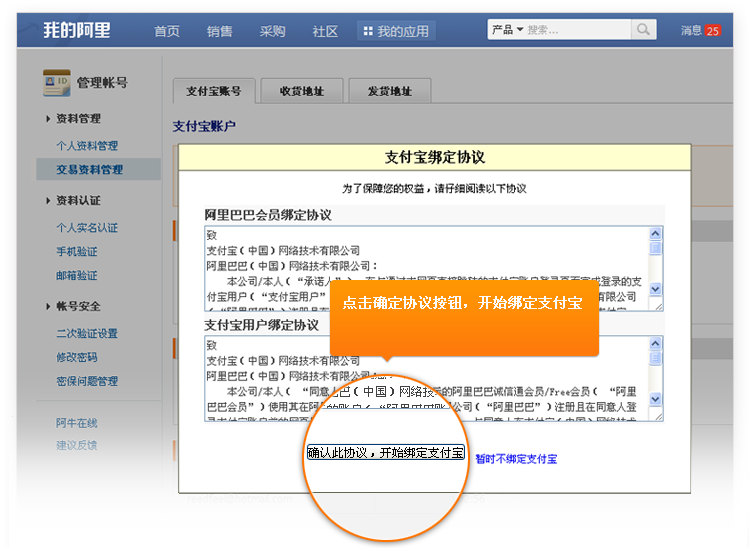Switch to the 发货地址 tab
The height and width of the screenshot is (548, 750).
pyautogui.click(x=390, y=91)
